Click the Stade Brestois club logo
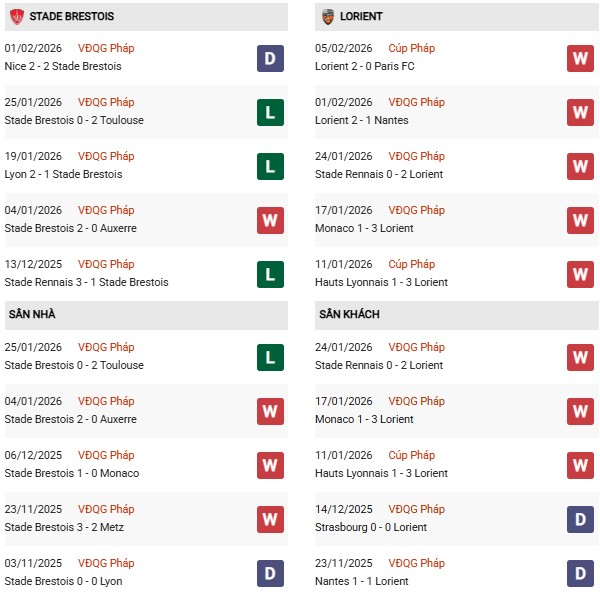This screenshot has width=600, height=593. [16, 17]
